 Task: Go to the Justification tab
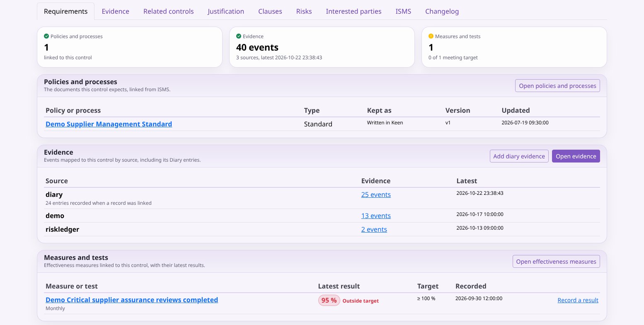[226, 11]
